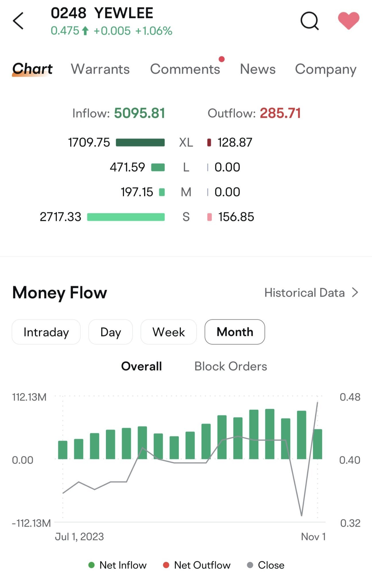Tap the 2717.33 S inflow value
This screenshot has height=588, width=372.
(61, 217)
